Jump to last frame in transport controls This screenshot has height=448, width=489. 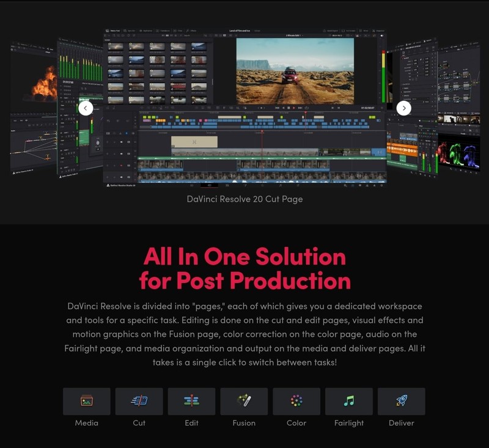[300, 108]
